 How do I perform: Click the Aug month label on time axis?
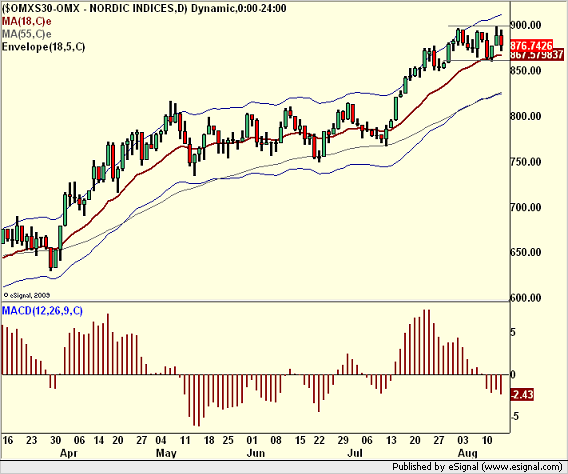(468, 453)
